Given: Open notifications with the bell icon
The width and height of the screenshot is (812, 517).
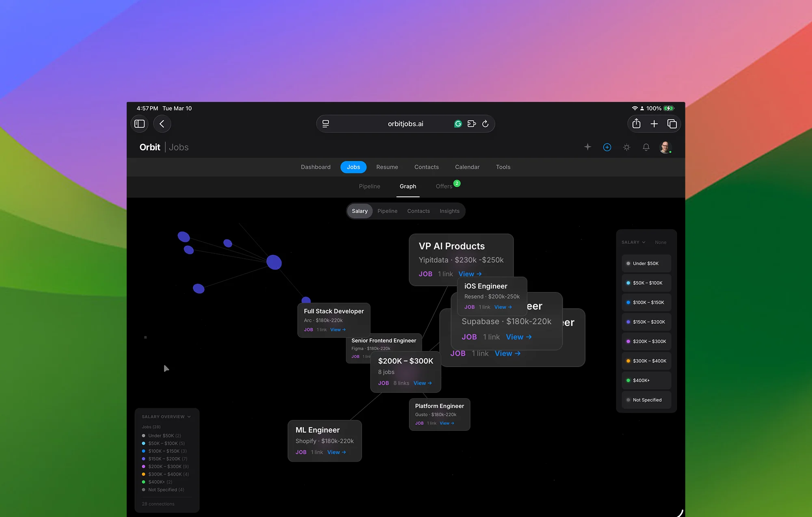Looking at the screenshot, I should click(x=646, y=147).
